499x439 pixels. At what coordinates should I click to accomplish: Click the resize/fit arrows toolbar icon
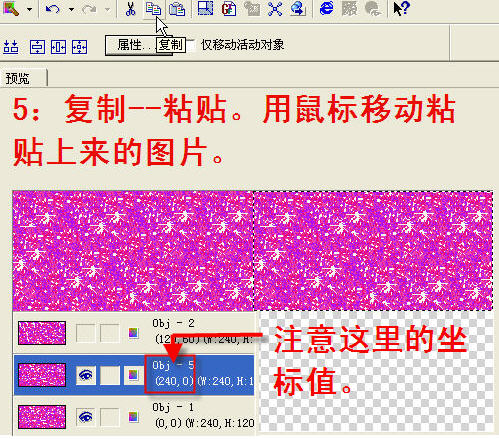pos(275,9)
